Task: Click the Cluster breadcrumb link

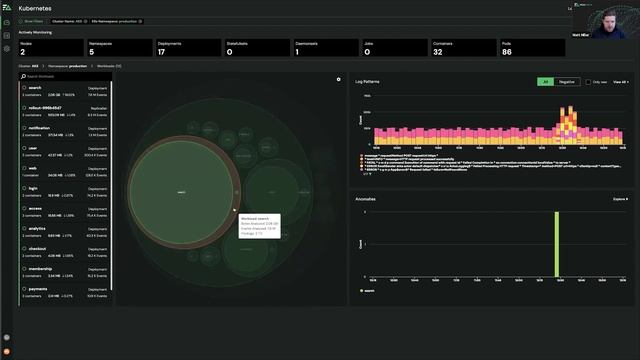Action: (29, 66)
